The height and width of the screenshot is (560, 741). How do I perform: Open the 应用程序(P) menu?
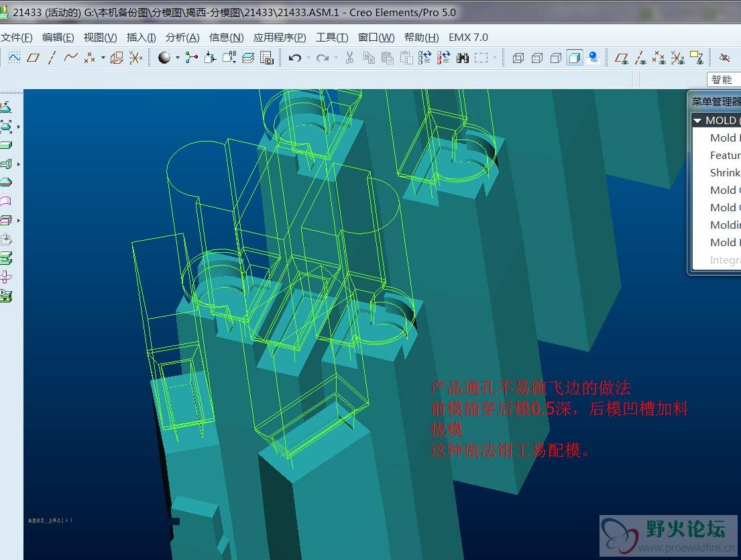click(280, 38)
